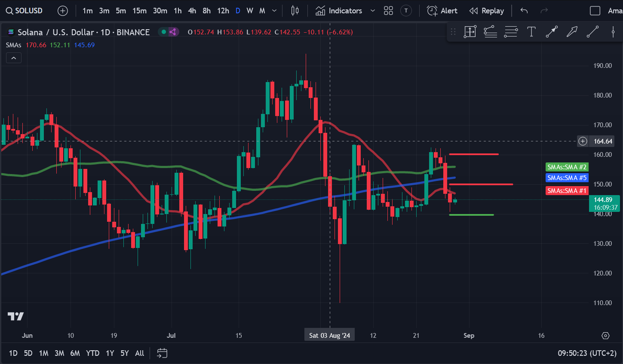Select the 3m timeframe
623x364 pixels.
[104, 11]
